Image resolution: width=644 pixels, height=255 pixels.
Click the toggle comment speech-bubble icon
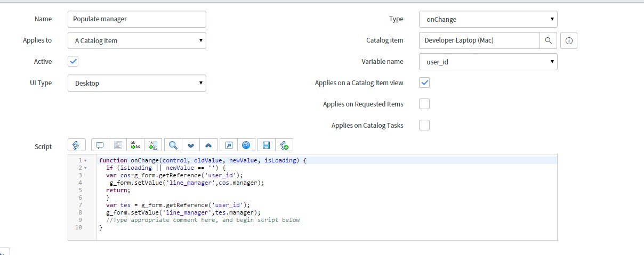coord(100,145)
